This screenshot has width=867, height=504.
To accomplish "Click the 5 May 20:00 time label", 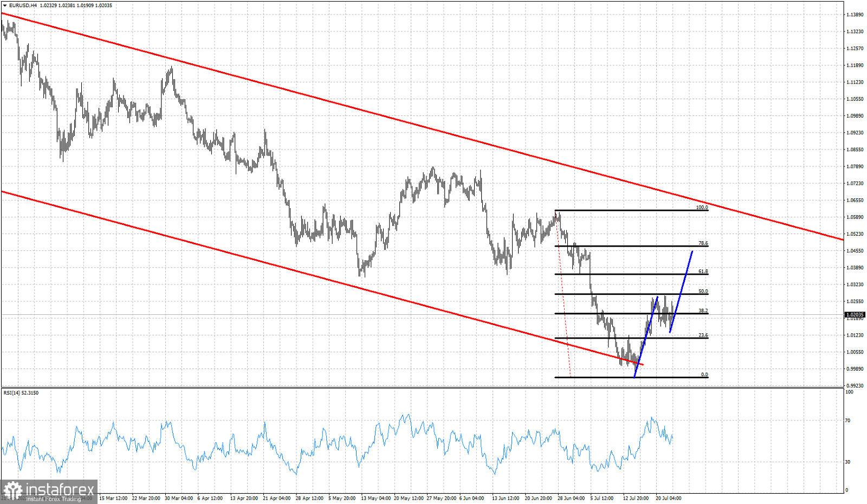I will [x=342, y=498].
